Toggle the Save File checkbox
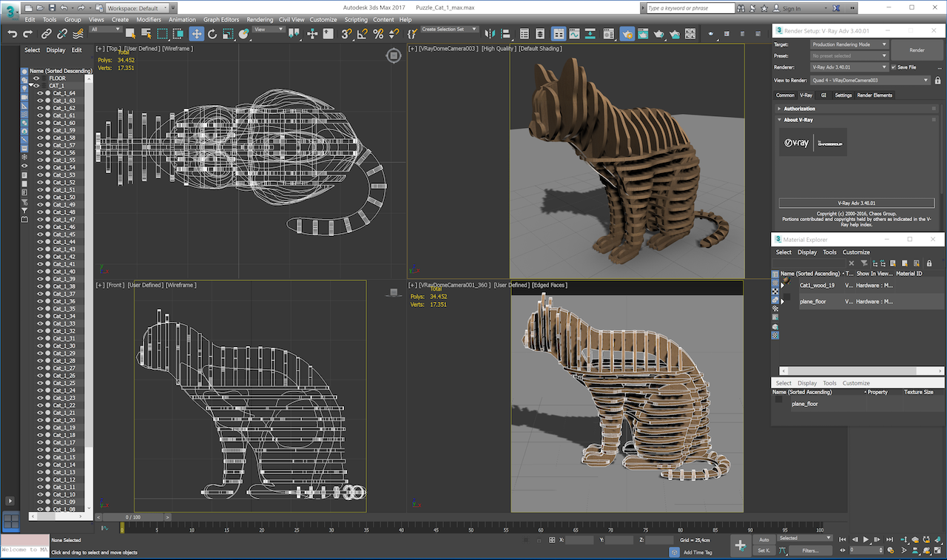Viewport: 947px width, 560px height. tap(894, 67)
